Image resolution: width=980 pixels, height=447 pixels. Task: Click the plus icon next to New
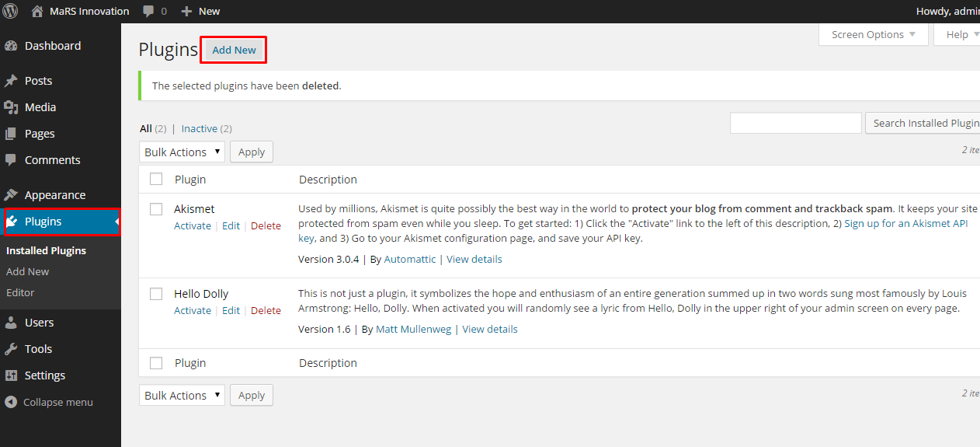[x=186, y=11]
